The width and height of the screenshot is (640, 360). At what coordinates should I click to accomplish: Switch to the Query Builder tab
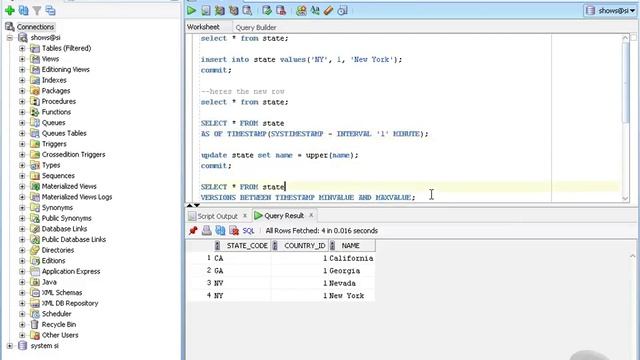click(x=256, y=27)
